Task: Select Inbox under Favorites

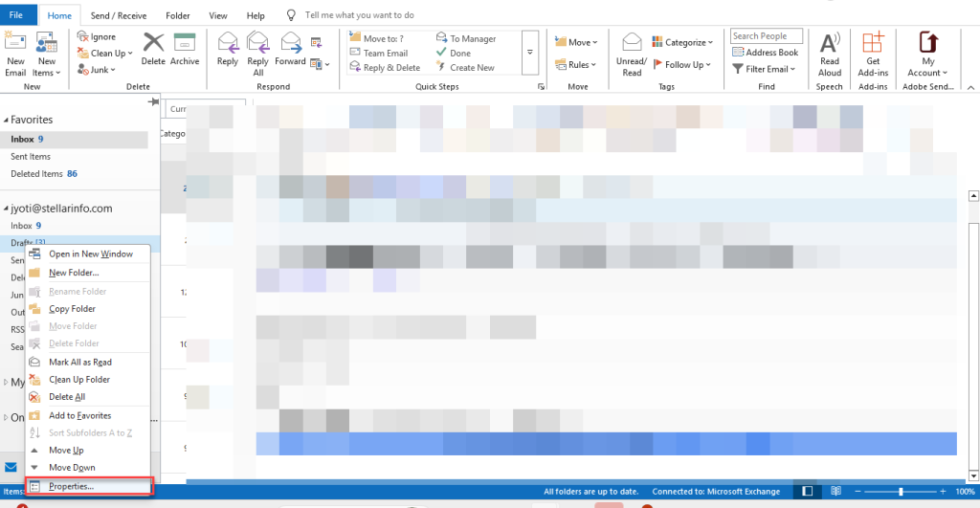Action: (x=74, y=140)
